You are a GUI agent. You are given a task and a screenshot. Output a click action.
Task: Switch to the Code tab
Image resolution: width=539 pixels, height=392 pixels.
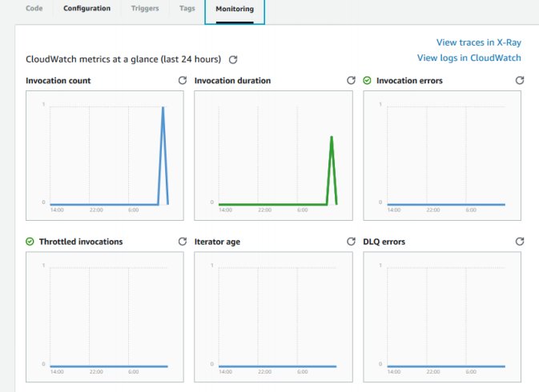34,8
